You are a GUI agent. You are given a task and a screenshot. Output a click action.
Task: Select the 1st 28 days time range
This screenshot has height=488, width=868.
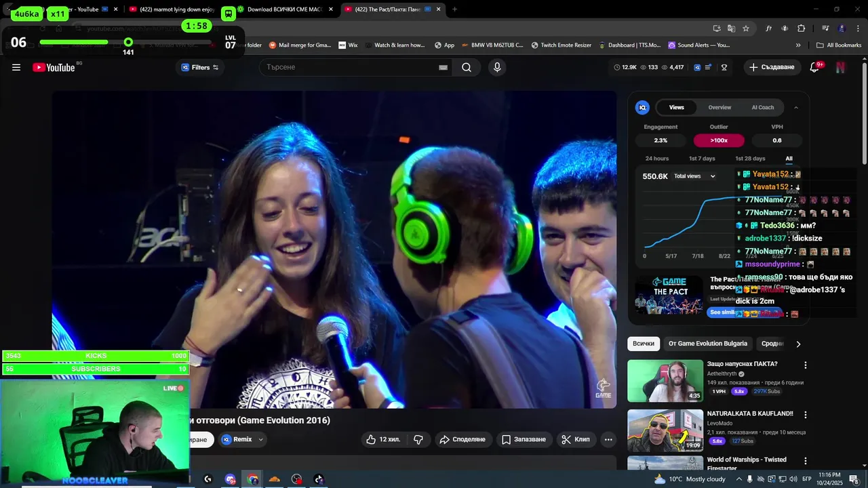click(x=750, y=159)
